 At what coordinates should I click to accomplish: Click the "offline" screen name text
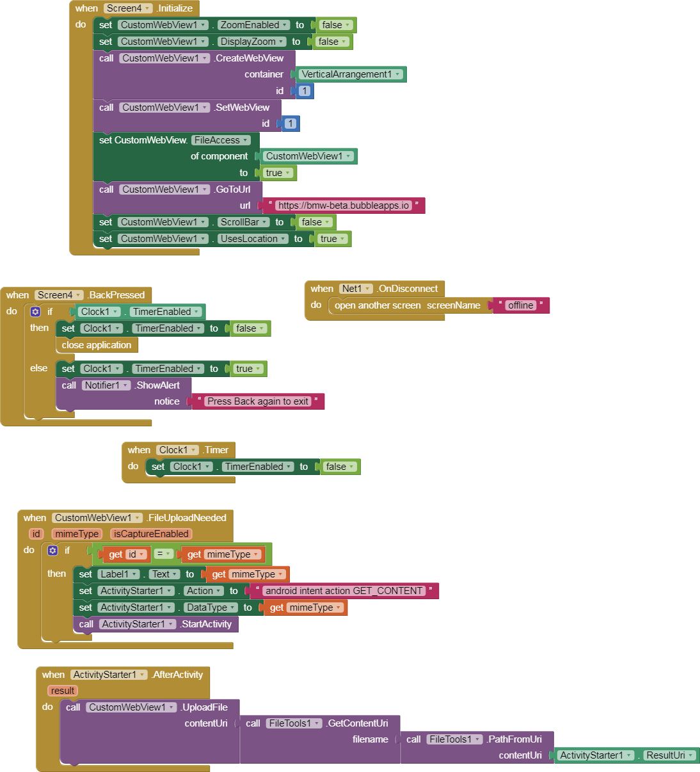click(x=520, y=305)
